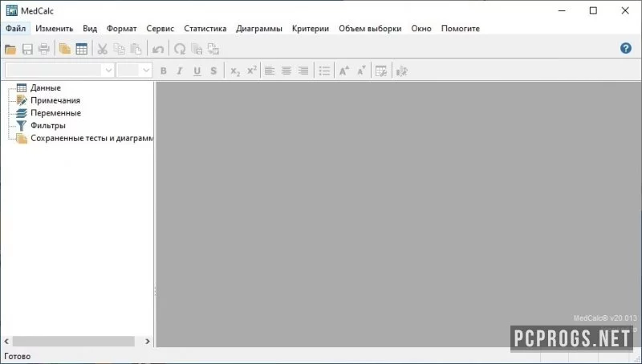Click the Print icon in toolbar

[44, 50]
